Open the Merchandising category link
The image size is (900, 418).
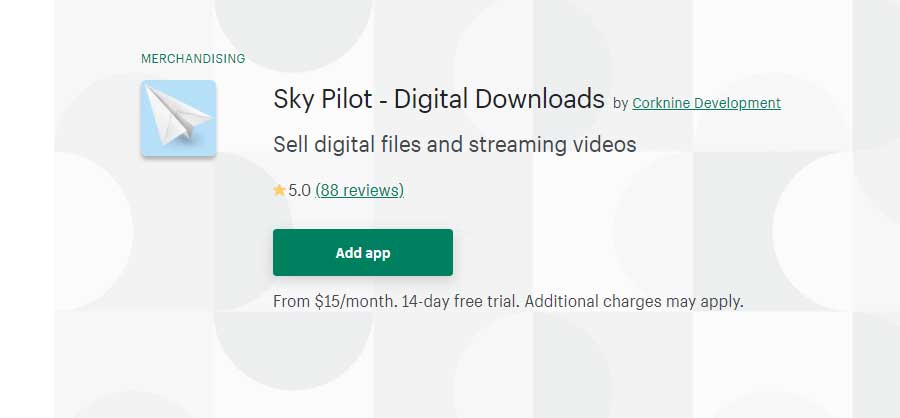(193, 59)
